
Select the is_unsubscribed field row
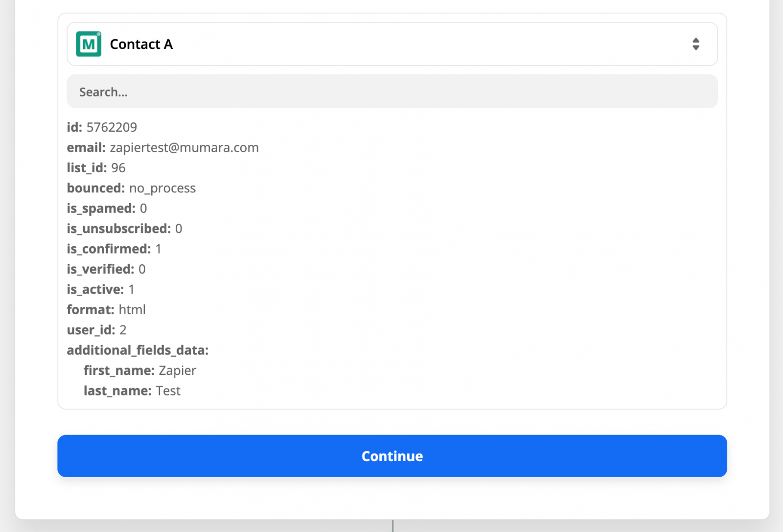(124, 229)
